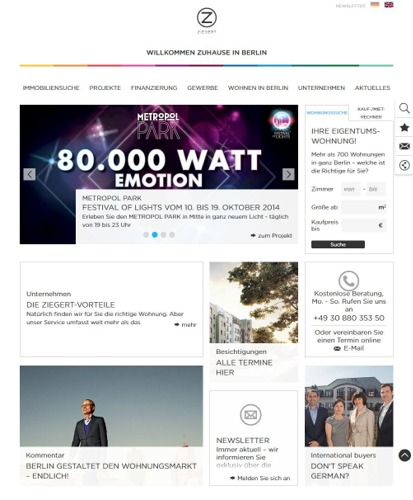This screenshot has height=500, width=413.
Task: Open the Immobiliensuche menu
Action: (51, 88)
